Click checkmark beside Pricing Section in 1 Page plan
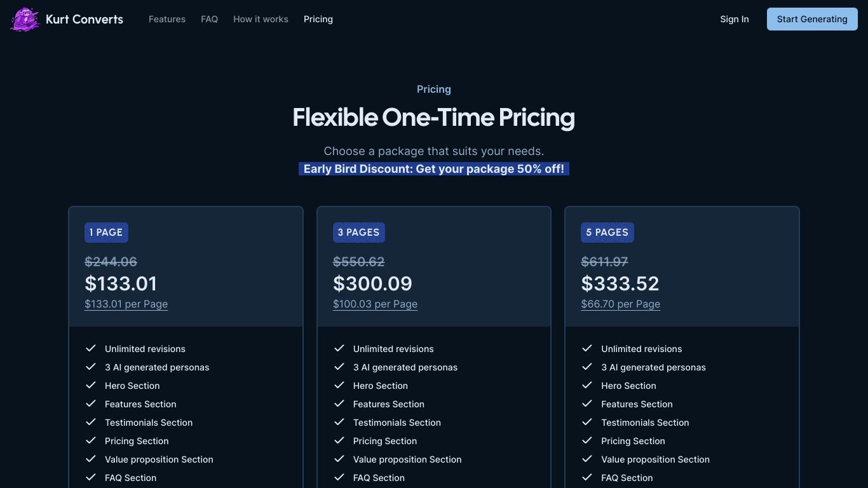 click(91, 440)
